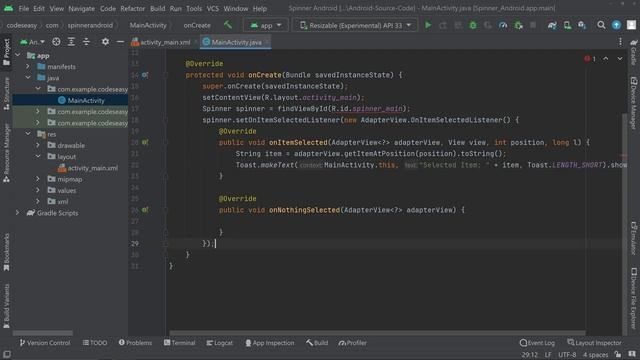Screen dimensions: 640x360
Task: Click the Make Project hammer icon
Action: (228, 25)
